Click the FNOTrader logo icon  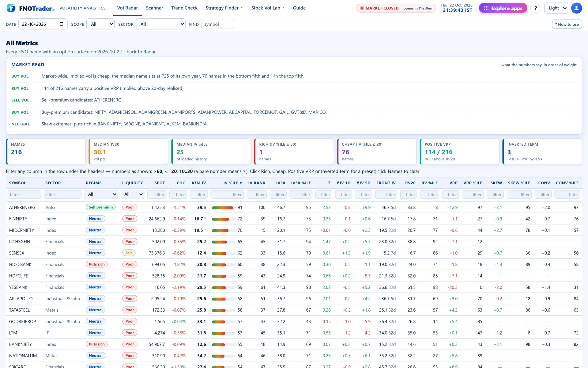pos(11,8)
